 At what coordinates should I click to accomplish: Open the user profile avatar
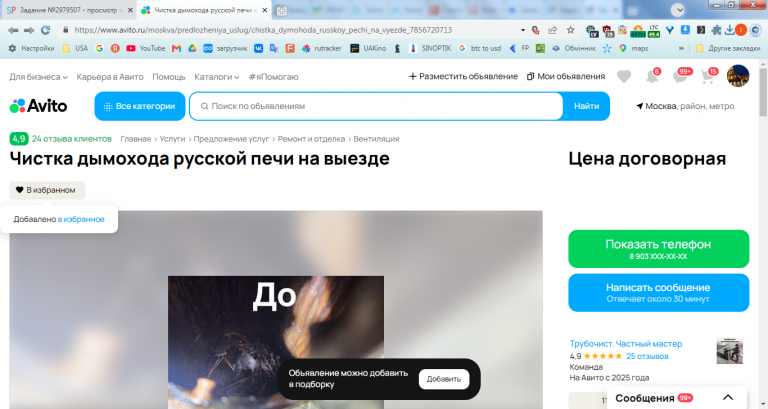[738, 76]
